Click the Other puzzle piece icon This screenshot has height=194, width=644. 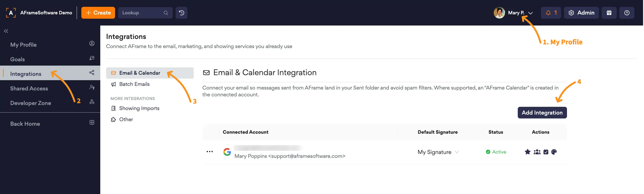pyautogui.click(x=113, y=119)
